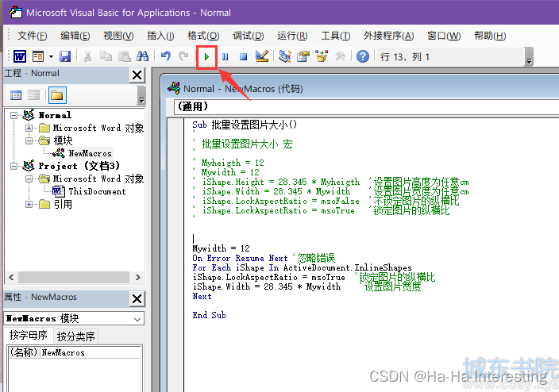Undo the last edit
This screenshot has height=392, width=559.
pos(165,56)
